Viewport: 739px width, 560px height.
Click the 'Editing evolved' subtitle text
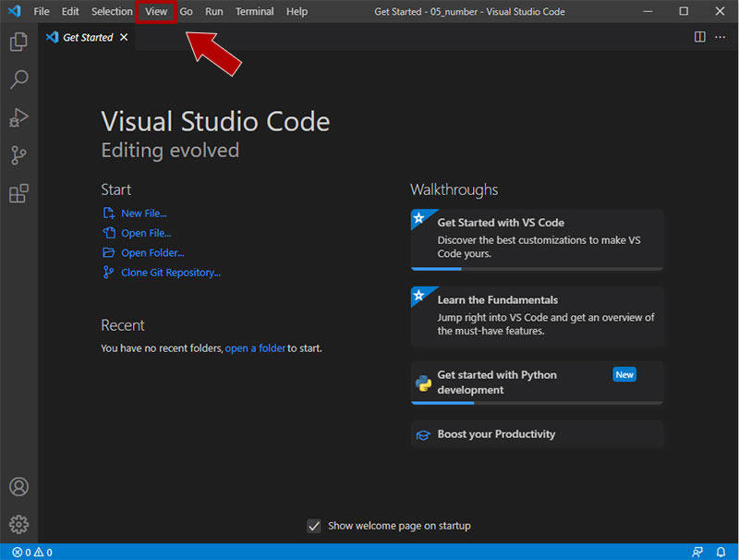click(x=170, y=151)
